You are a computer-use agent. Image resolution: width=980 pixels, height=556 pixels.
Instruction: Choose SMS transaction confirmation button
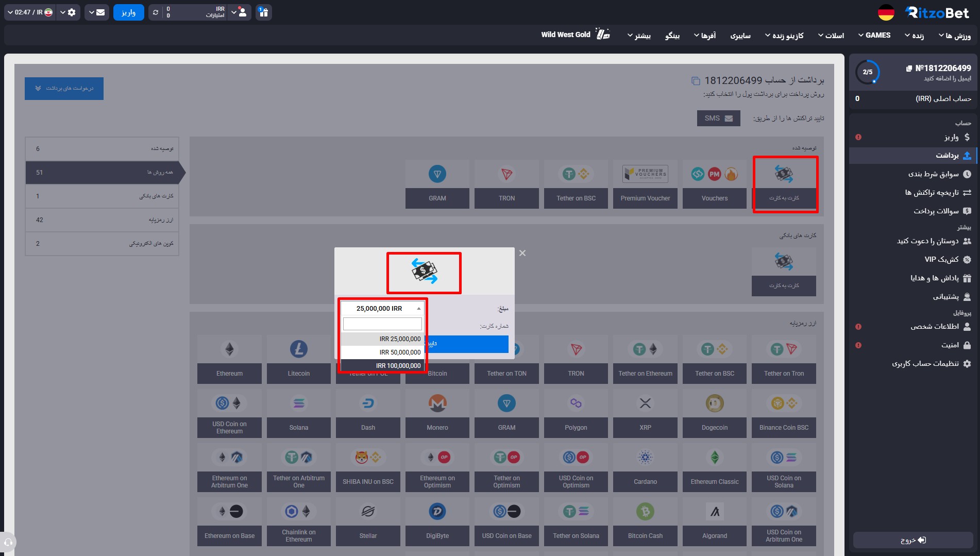(719, 119)
